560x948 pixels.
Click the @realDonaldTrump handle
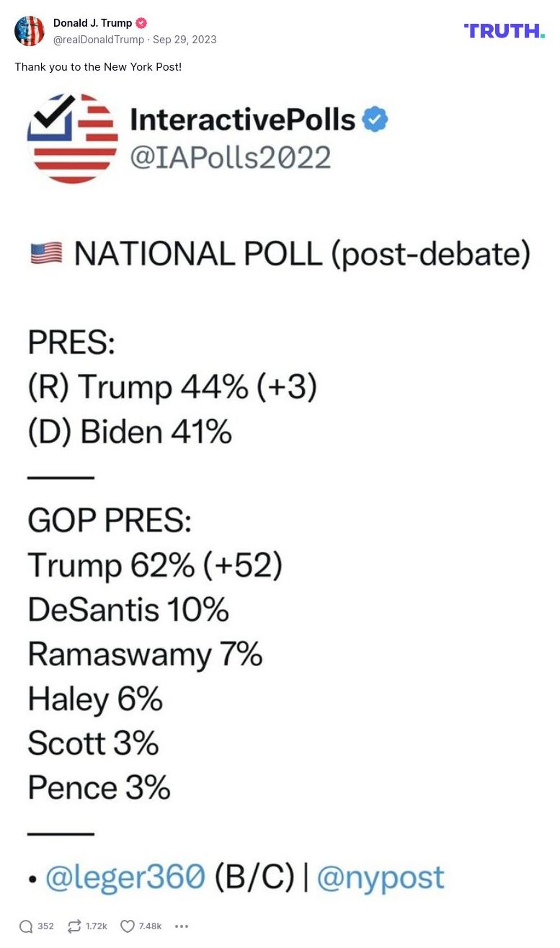click(x=99, y=40)
